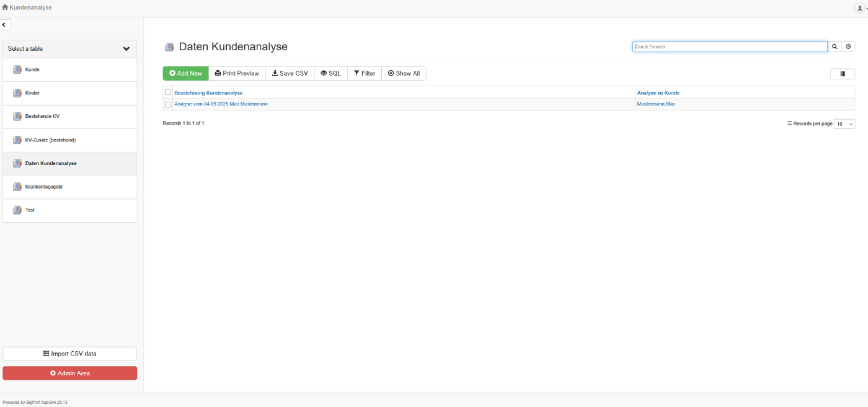Viewport: 868px width, 407px height.
Task: Sort by Bezeichnung Kundenanalyse column
Action: tap(208, 93)
